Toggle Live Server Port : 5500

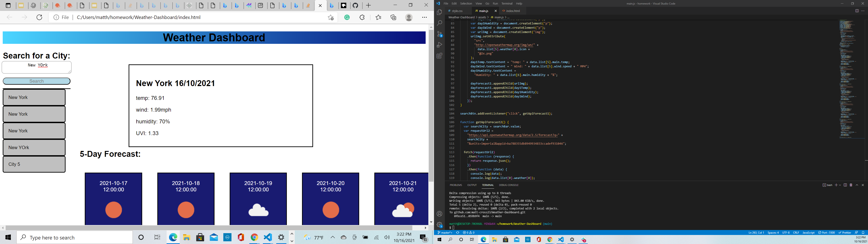pyautogui.click(x=827, y=232)
